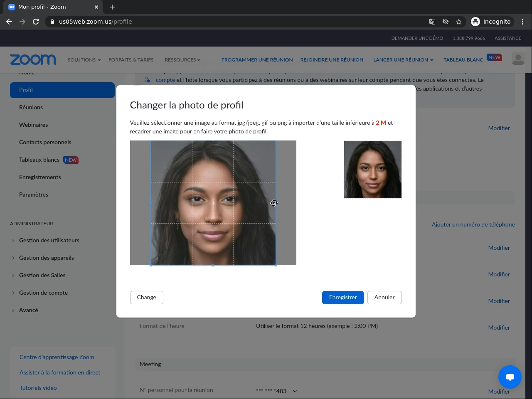This screenshot has width=532, height=399.
Task: Click the translate page icon
Action: coord(432,22)
